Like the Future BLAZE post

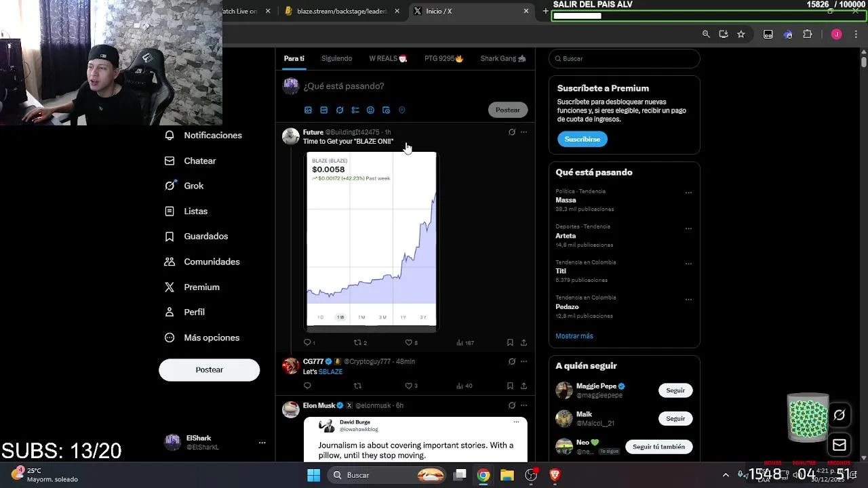pos(410,342)
